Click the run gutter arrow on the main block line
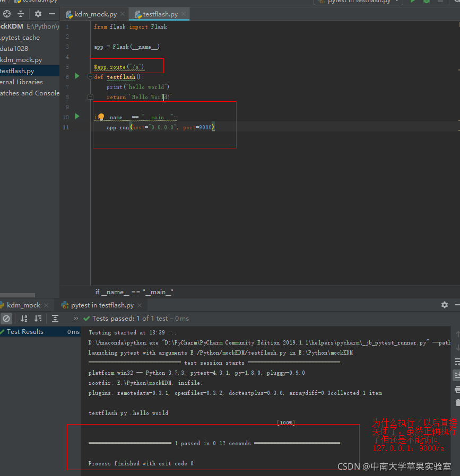 pos(77,116)
